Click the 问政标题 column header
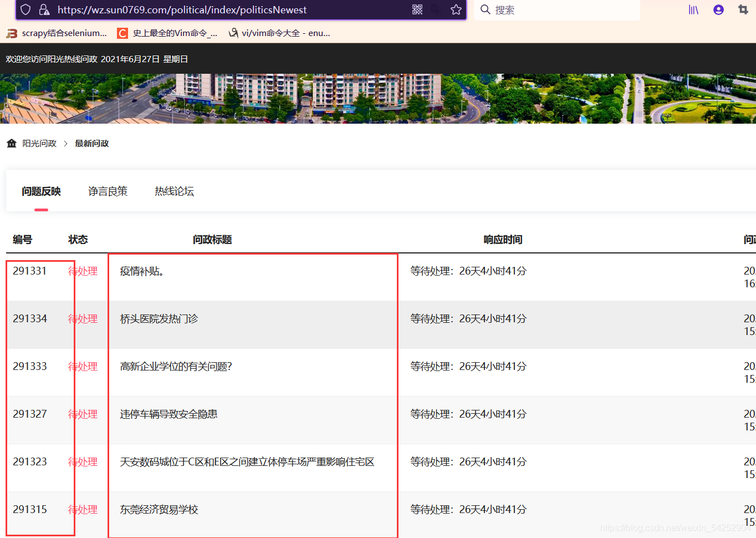 tap(212, 240)
